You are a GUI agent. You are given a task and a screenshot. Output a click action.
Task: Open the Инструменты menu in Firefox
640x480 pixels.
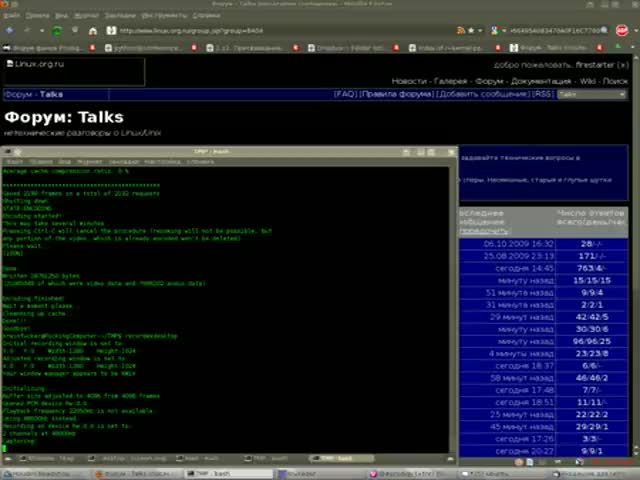coord(164,16)
